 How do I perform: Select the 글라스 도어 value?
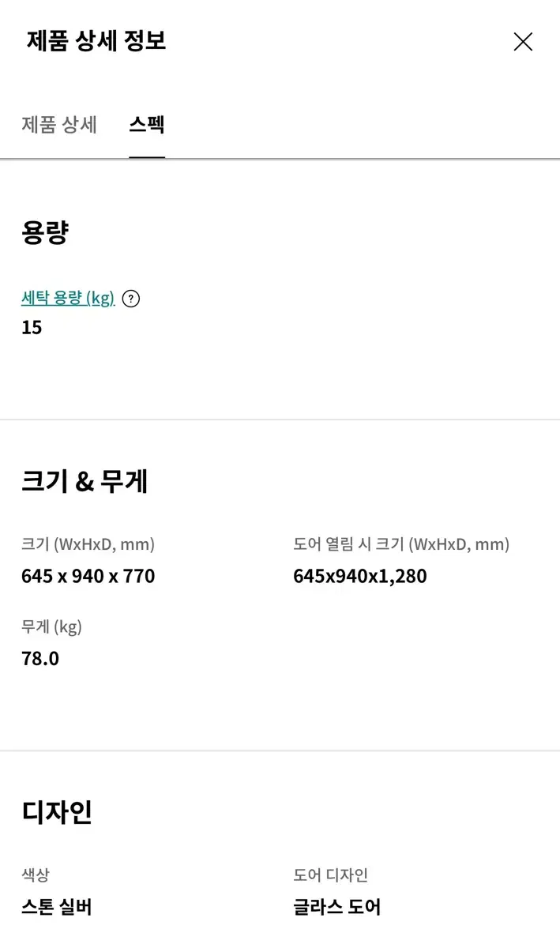(x=337, y=907)
